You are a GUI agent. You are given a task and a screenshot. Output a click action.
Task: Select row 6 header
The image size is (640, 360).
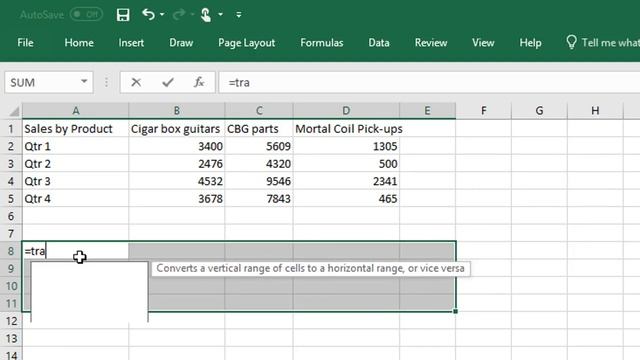pyautogui.click(x=11, y=216)
